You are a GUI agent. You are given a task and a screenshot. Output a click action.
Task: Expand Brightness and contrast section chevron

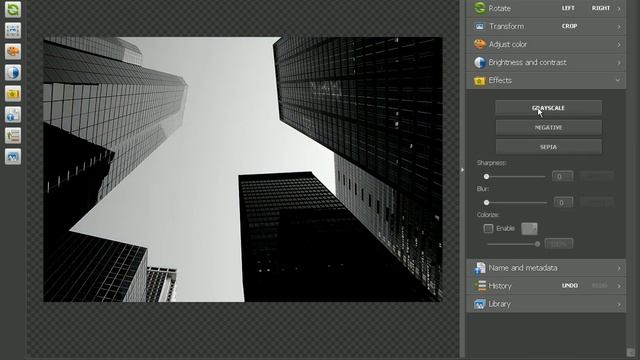(619, 62)
